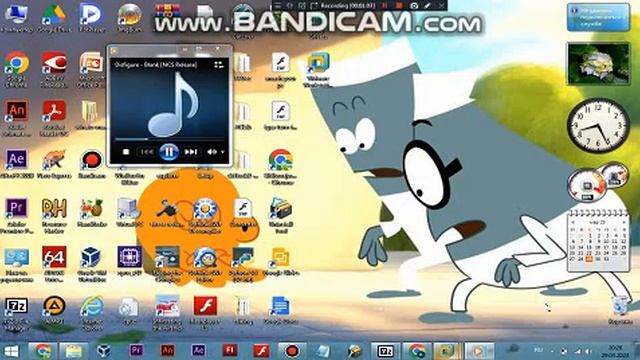Open Premiere Pro from the taskbar
The width and height of the screenshot is (640, 360).
[x=136, y=351]
